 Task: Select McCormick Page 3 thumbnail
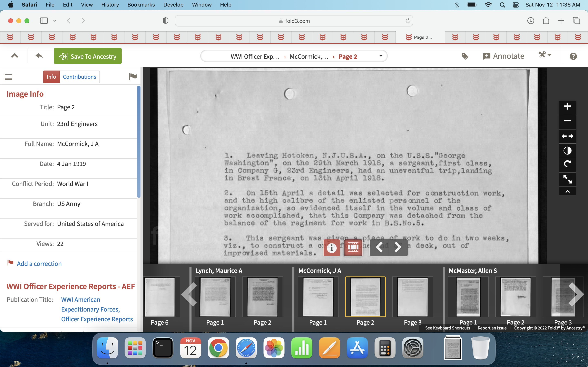[x=412, y=297]
